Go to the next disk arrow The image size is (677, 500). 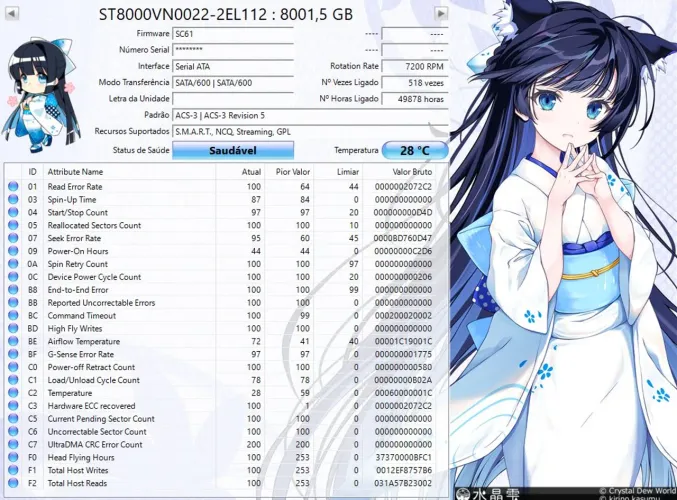[x=440, y=14]
